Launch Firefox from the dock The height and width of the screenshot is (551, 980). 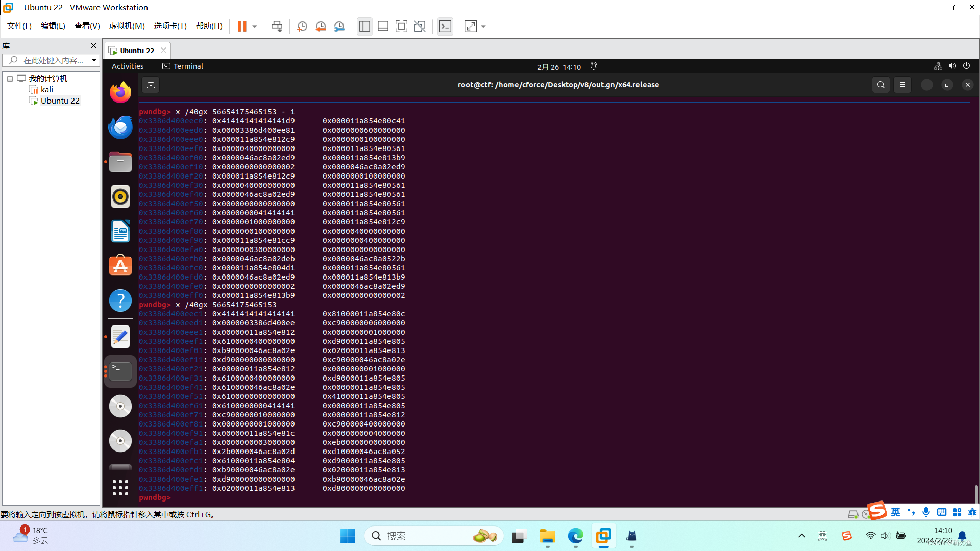pyautogui.click(x=120, y=92)
